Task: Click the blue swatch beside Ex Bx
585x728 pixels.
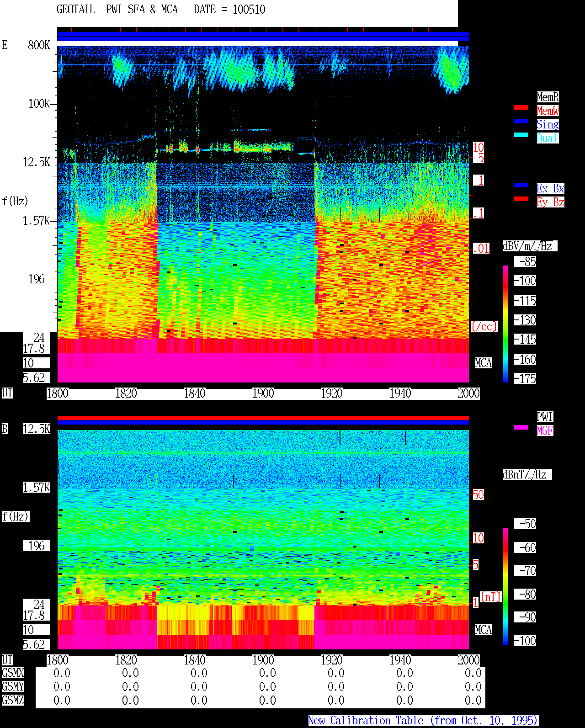Action: coord(521,185)
